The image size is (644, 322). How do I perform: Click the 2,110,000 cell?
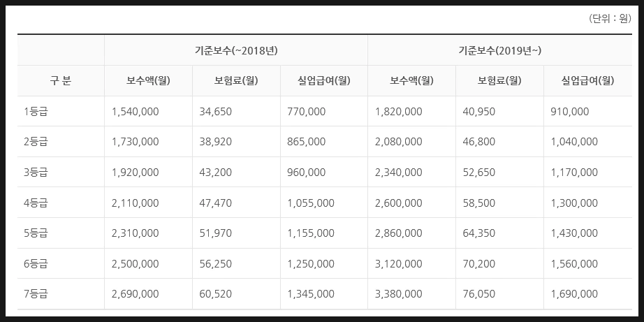pyautogui.click(x=148, y=203)
